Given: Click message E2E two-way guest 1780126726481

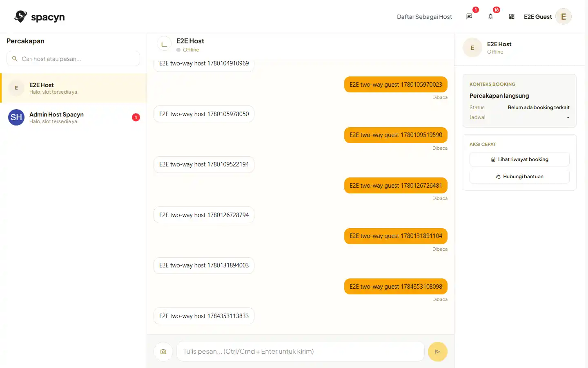Looking at the screenshot, I should point(396,186).
